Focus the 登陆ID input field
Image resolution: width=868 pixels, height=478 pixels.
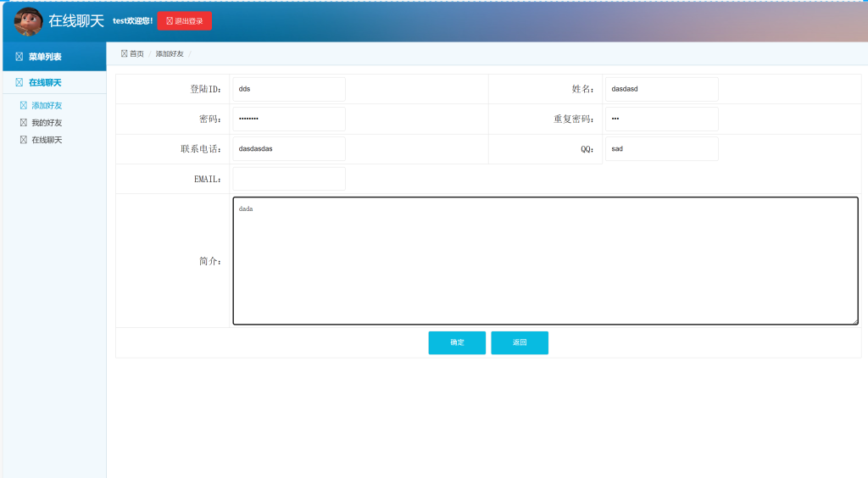point(289,89)
